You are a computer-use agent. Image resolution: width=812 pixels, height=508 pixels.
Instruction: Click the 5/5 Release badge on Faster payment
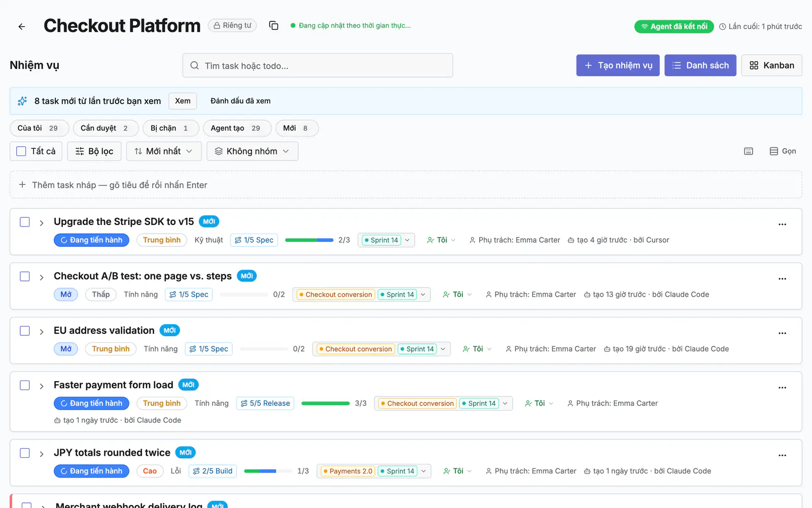click(265, 403)
